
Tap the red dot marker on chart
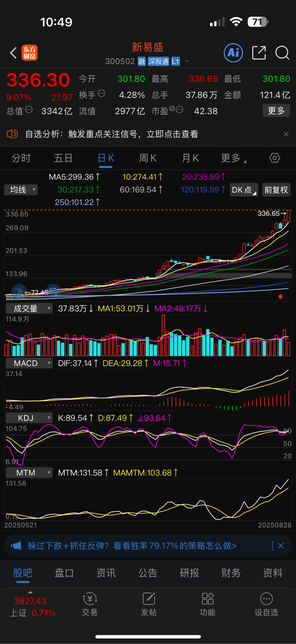pyautogui.click(x=281, y=296)
